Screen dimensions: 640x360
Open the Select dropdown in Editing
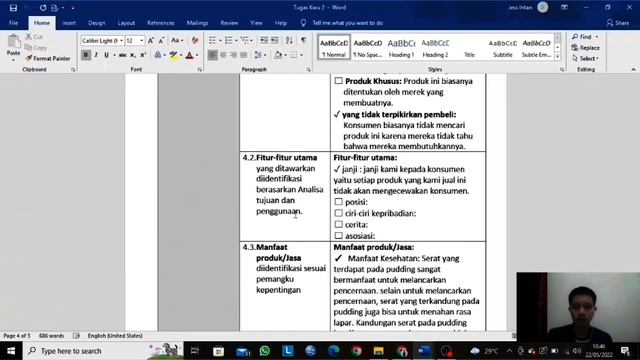[586, 58]
